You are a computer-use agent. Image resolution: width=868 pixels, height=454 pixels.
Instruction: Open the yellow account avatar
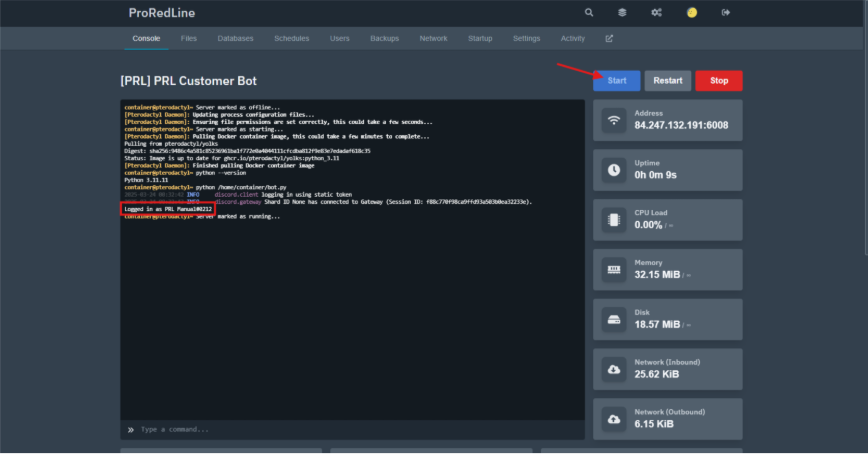(692, 12)
